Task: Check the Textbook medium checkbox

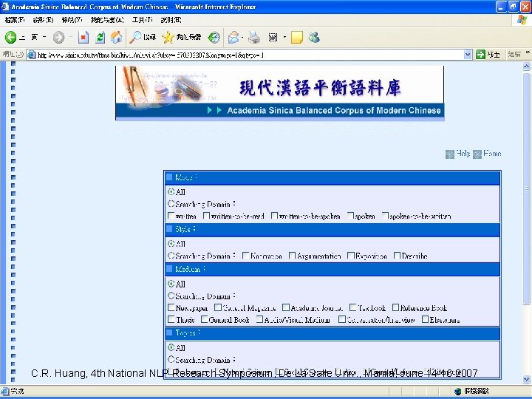Action: [353, 307]
